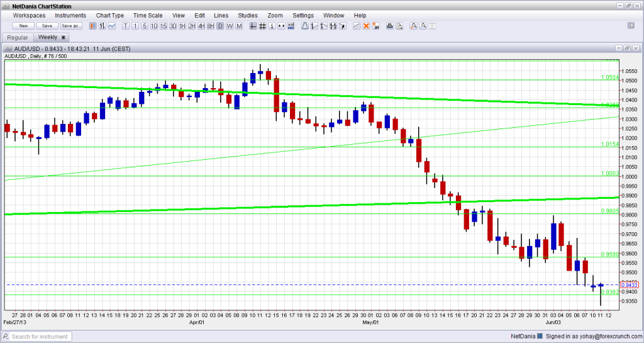Open the Workspaces menu
Viewport: 644px width, 343px height.
click(29, 15)
